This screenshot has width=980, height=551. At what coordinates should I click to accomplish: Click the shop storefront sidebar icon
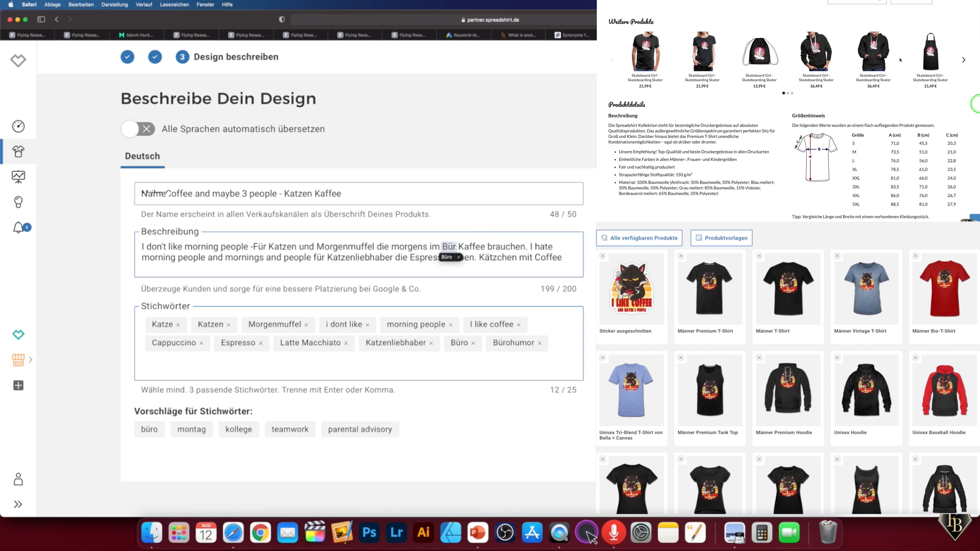tap(18, 360)
